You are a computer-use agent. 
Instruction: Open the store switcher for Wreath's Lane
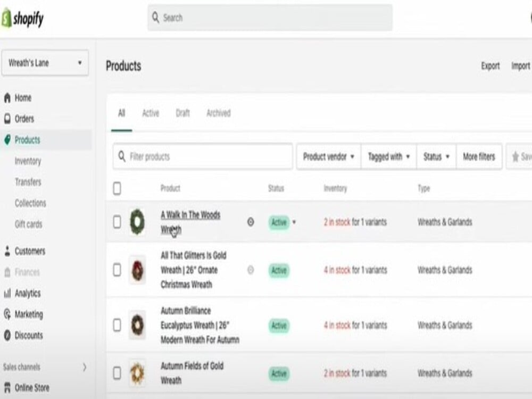pos(45,63)
